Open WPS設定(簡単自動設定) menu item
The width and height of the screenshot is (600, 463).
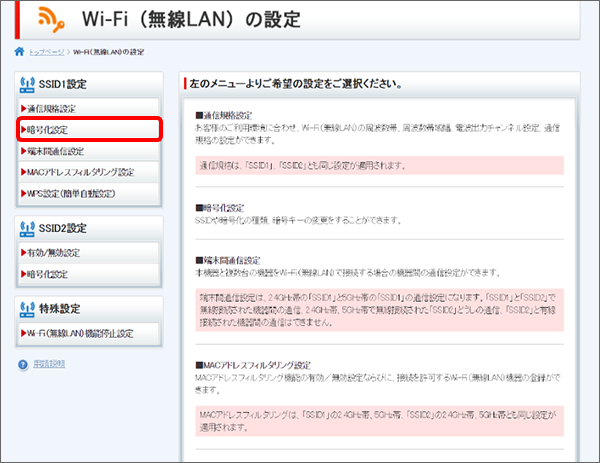89,194
